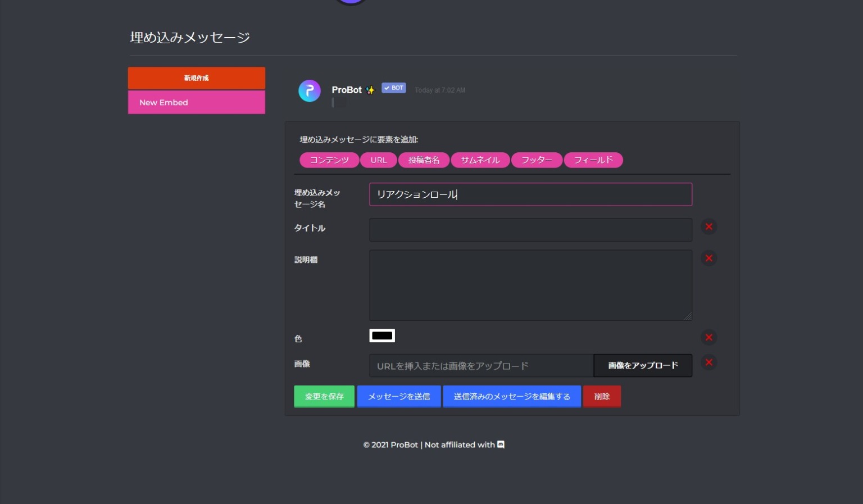
Task: Click the Discord logo in the footer
Action: 500,444
